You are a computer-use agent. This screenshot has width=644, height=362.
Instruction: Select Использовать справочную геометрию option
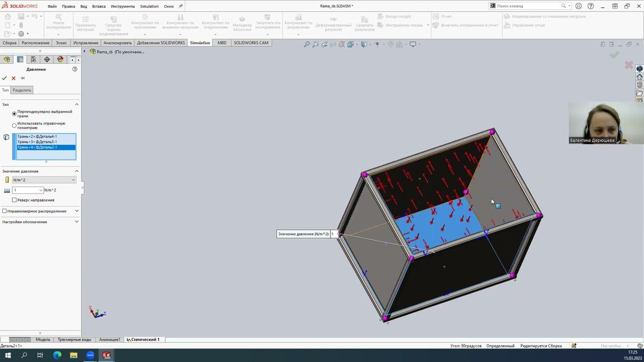[14, 125]
